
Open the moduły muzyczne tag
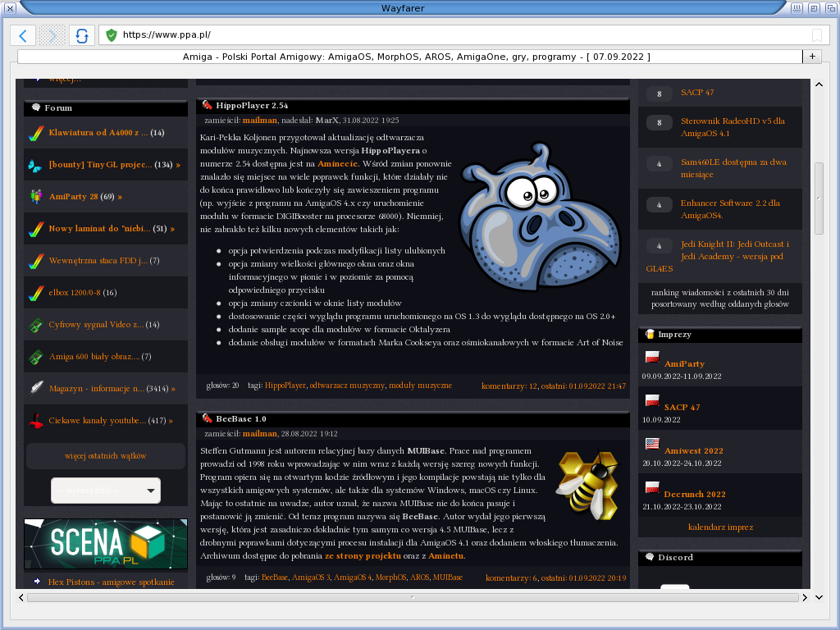pyautogui.click(x=420, y=386)
